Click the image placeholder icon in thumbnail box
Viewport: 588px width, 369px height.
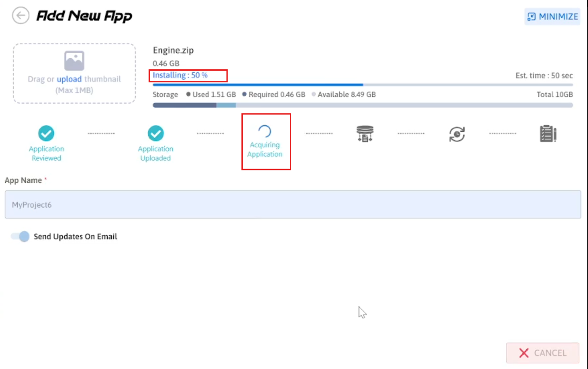pyautogui.click(x=74, y=61)
